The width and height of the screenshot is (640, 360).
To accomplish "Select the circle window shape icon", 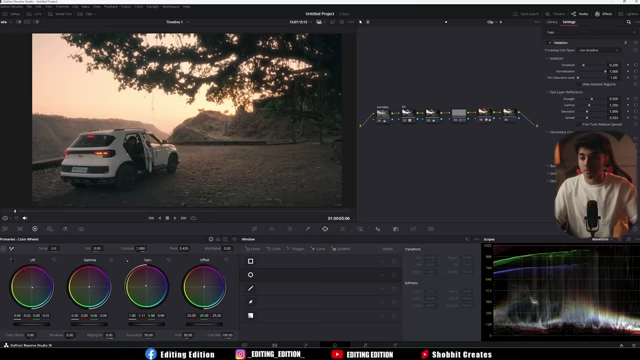I will 251,275.
